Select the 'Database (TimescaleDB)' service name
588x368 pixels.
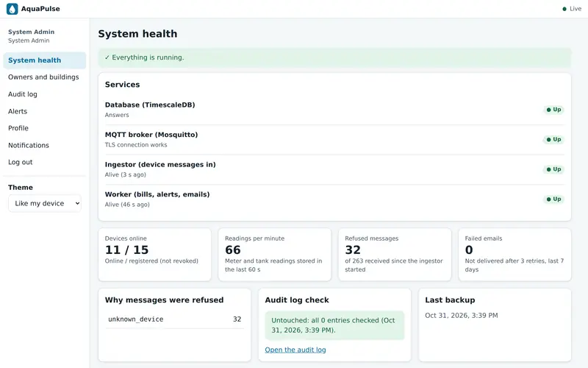[150, 105]
